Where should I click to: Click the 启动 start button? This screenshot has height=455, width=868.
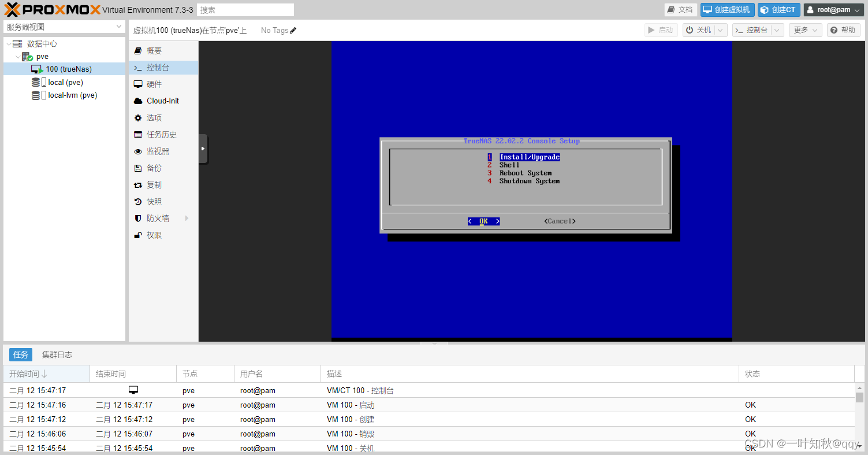(661, 30)
